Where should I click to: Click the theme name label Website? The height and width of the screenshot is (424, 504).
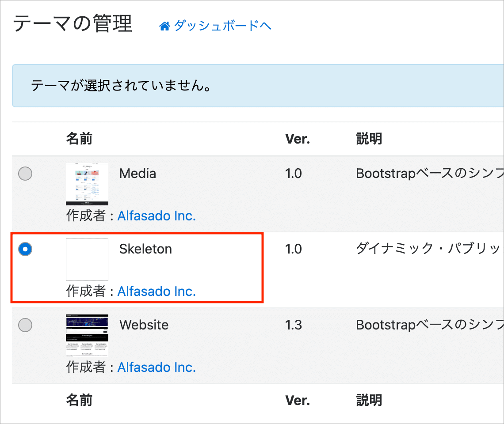[x=144, y=325]
